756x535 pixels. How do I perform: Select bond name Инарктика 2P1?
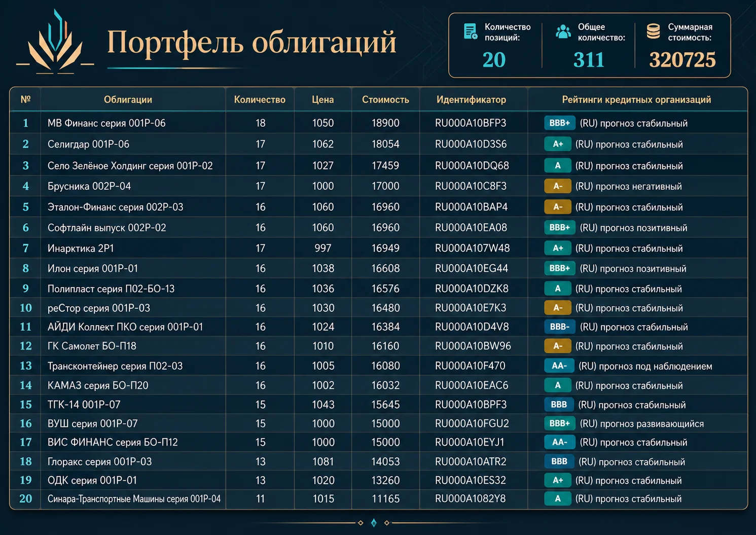click(x=81, y=248)
